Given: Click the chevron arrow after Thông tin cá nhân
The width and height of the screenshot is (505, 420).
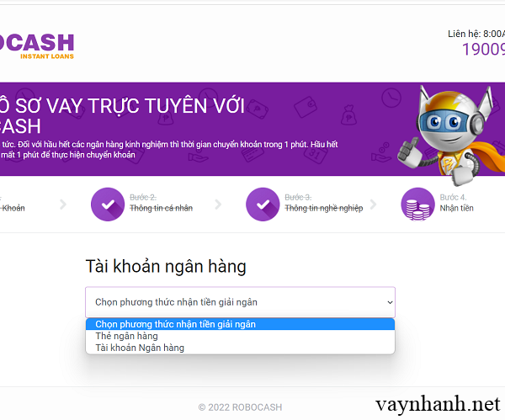Looking at the screenshot, I should (218, 205).
